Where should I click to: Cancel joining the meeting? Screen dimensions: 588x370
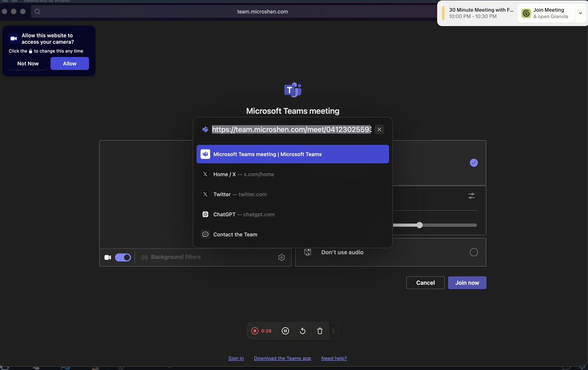click(x=425, y=283)
